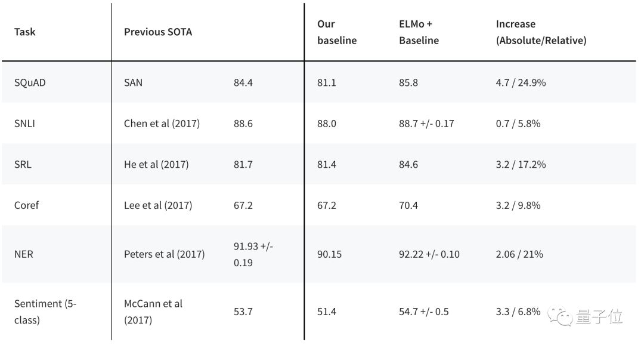Select the SNLI task cell
Screen dimensions: 644x345
26,124
